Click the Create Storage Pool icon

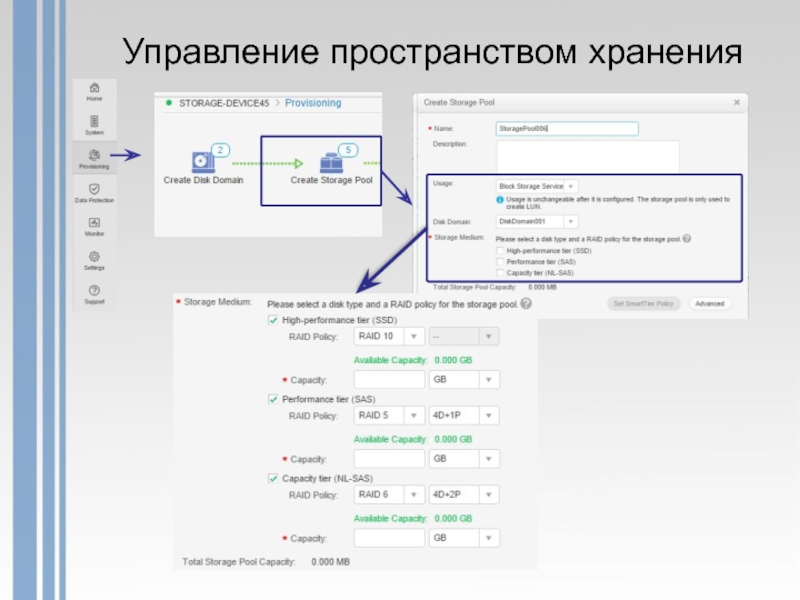[x=331, y=163]
